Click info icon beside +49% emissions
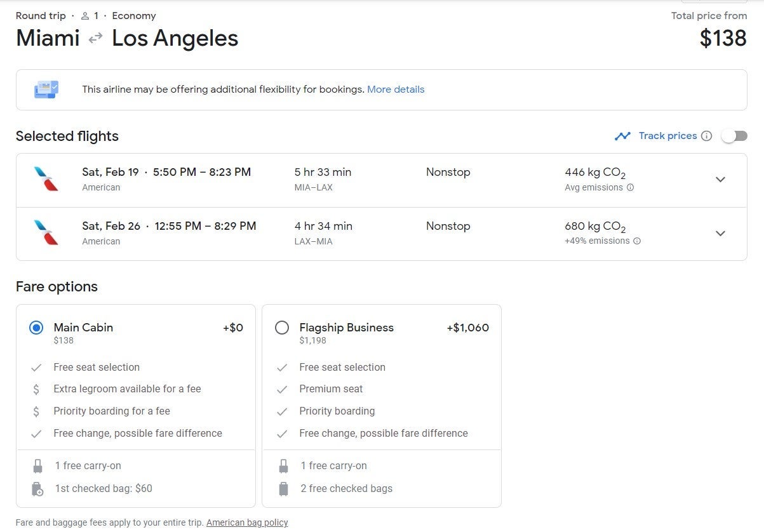The width and height of the screenshot is (764, 532). tap(637, 241)
